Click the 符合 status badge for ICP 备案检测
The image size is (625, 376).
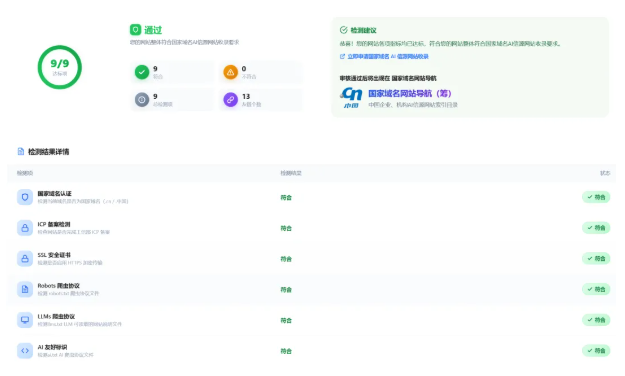tap(596, 228)
